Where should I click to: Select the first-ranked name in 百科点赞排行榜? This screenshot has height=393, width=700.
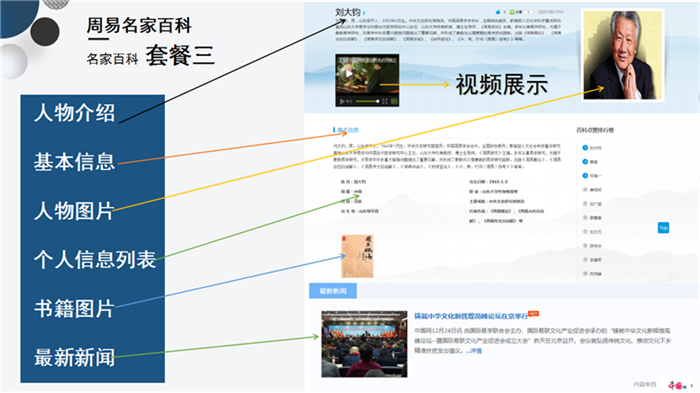click(x=596, y=148)
